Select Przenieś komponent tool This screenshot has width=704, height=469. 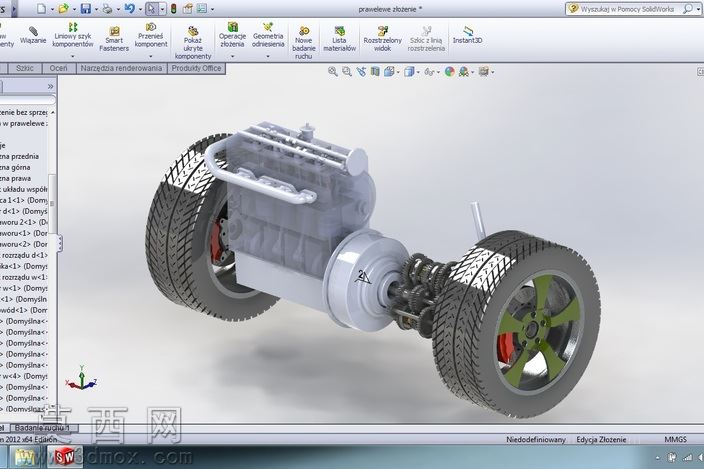coord(151,36)
